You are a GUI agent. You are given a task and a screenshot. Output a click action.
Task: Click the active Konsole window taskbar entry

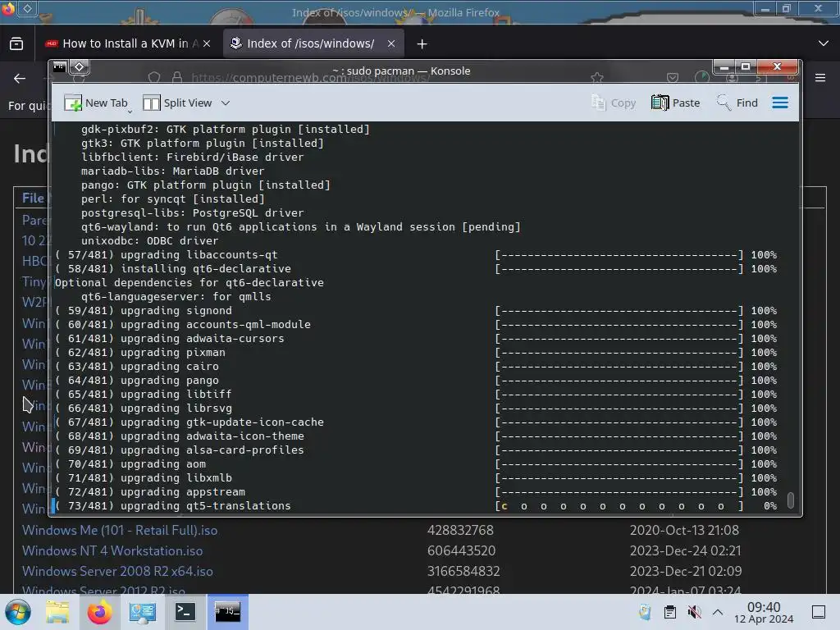[x=227, y=612]
